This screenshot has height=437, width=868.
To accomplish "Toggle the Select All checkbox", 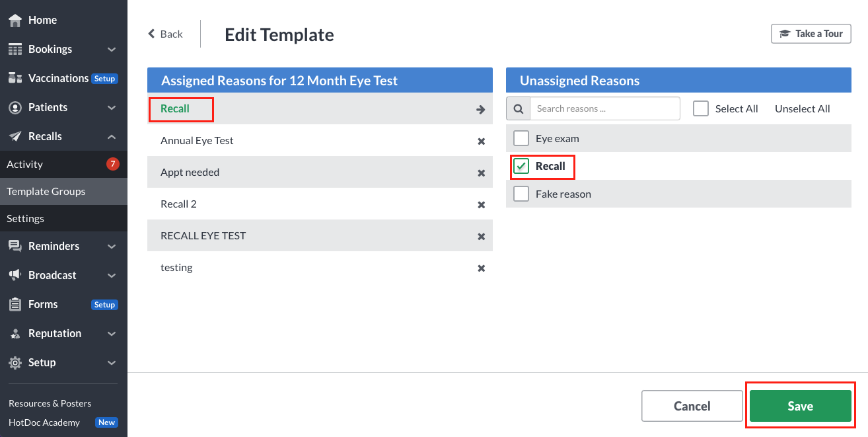I will (x=701, y=108).
